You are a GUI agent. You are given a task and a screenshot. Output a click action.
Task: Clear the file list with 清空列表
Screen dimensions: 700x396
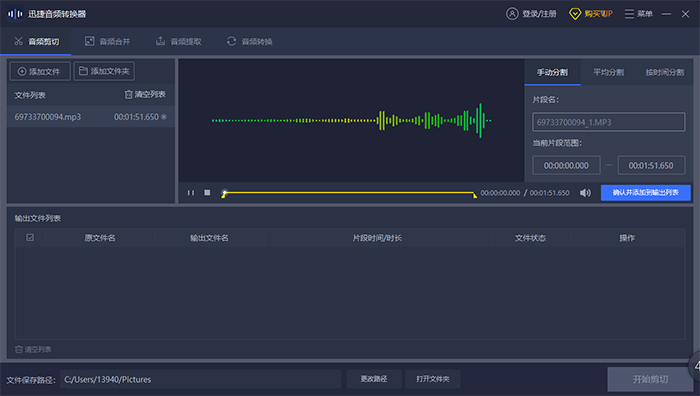pos(145,95)
